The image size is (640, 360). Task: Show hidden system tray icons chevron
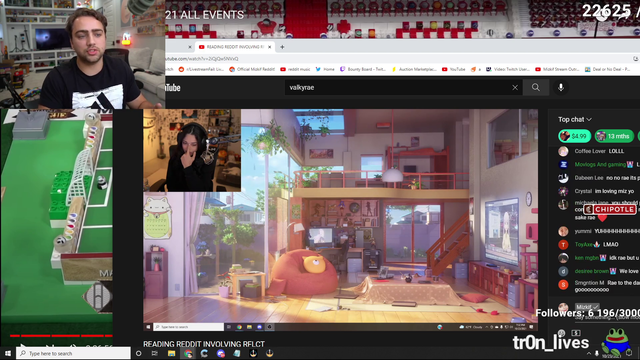pyautogui.click(x=589, y=353)
